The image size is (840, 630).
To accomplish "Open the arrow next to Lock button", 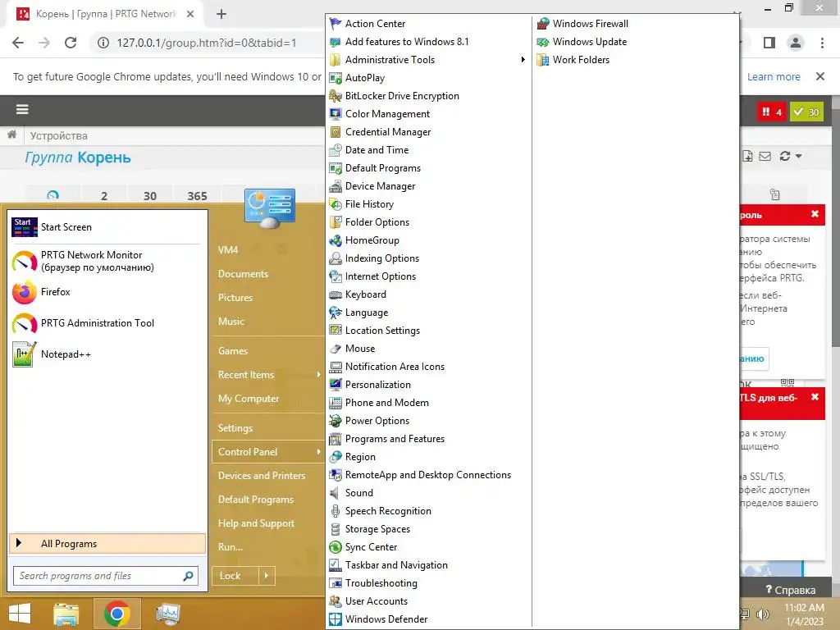I will click(267, 576).
